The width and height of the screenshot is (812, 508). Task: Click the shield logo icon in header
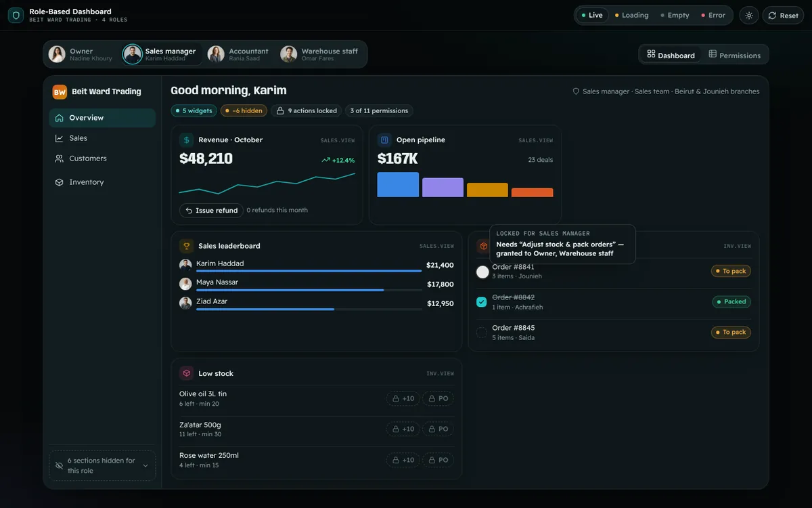tap(16, 15)
